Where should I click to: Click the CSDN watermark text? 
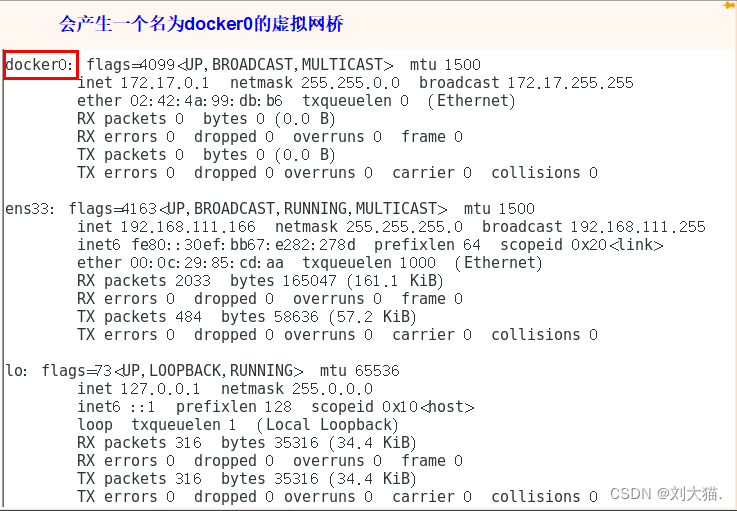[663, 494]
